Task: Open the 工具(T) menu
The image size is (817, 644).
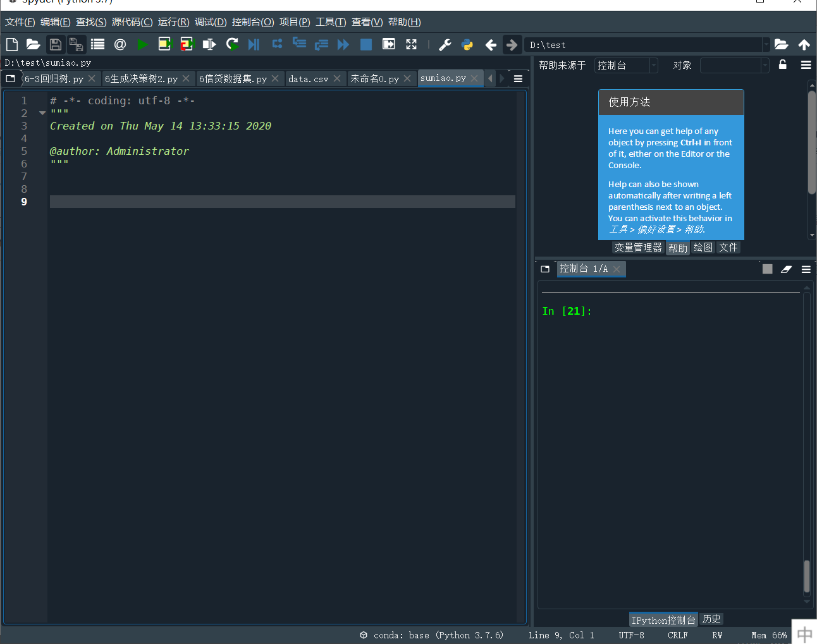Action: pyautogui.click(x=331, y=22)
